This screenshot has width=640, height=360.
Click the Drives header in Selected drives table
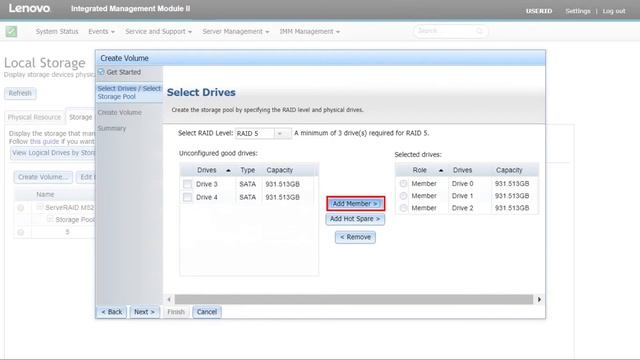462,170
